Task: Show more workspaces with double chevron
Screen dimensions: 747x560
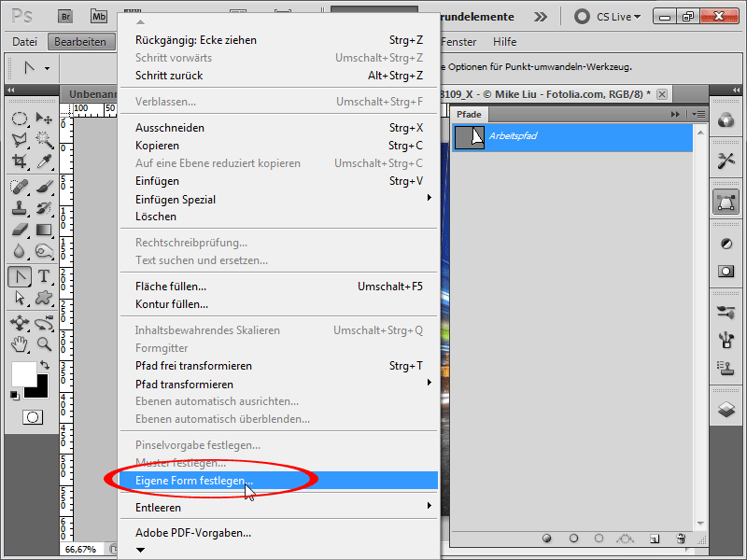Action: pyautogui.click(x=541, y=17)
